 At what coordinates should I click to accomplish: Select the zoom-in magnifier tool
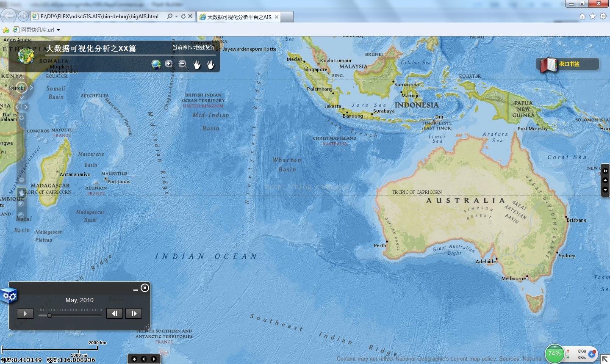(x=169, y=64)
